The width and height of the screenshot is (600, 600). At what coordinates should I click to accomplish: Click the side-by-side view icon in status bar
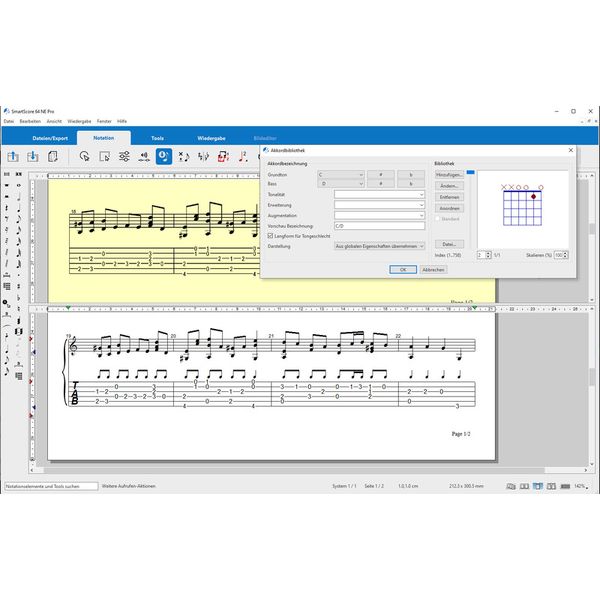[x=551, y=486]
